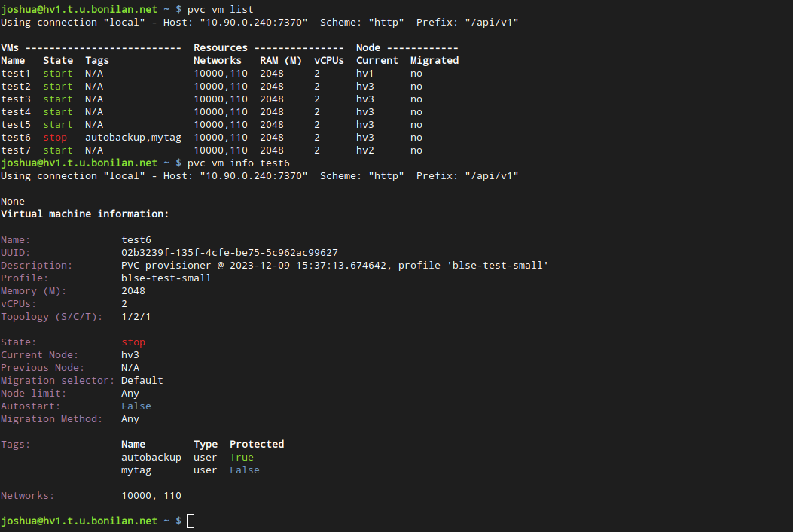Click the Migrated column header
Viewport: 793px width, 532px height.
434,60
